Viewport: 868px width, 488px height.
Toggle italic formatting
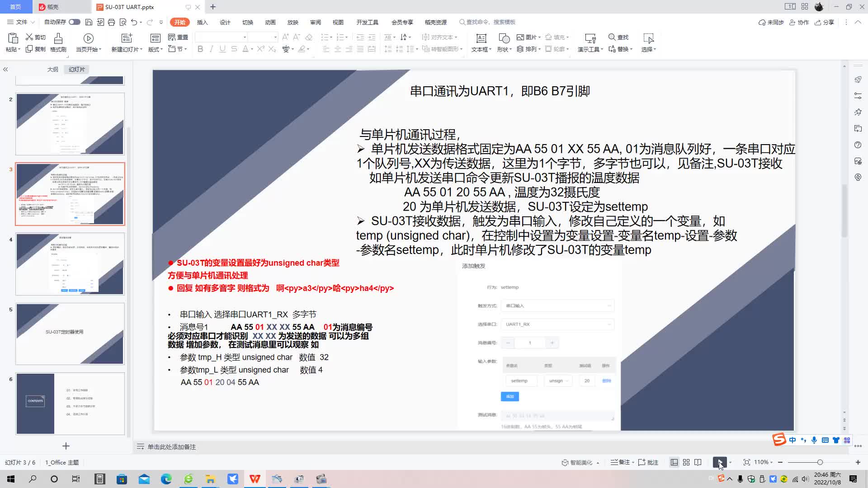pos(211,49)
